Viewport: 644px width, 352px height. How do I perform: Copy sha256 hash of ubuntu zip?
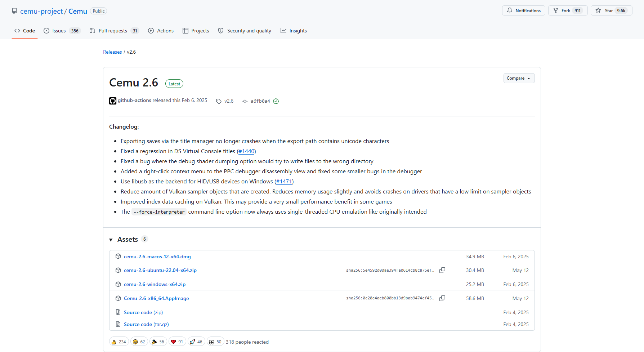point(442,270)
